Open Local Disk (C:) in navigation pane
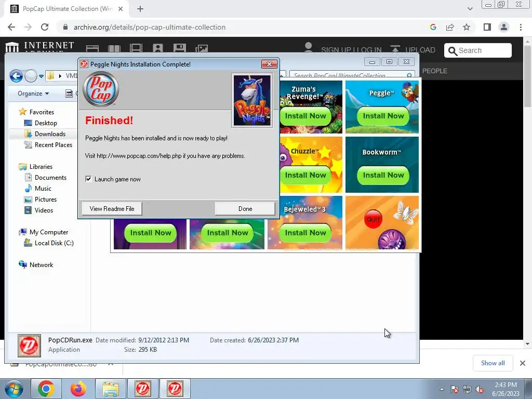 click(x=54, y=243)
